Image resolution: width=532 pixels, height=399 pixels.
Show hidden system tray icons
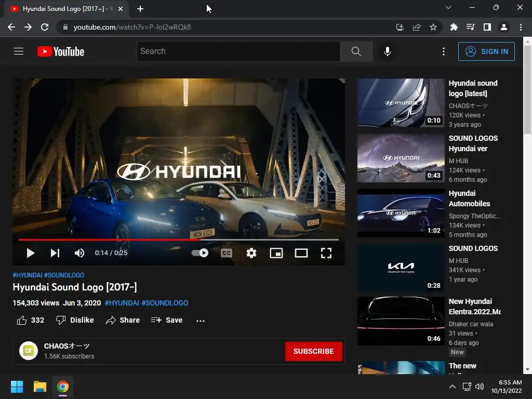[453, 387]
